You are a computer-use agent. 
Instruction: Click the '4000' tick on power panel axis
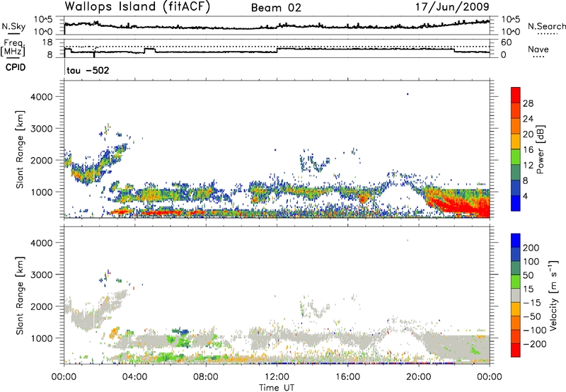(x=41, y=97)
